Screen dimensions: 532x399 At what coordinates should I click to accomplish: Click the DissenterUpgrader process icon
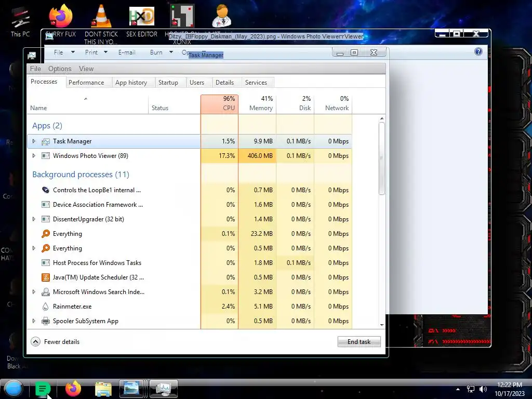tap(46, 219)
